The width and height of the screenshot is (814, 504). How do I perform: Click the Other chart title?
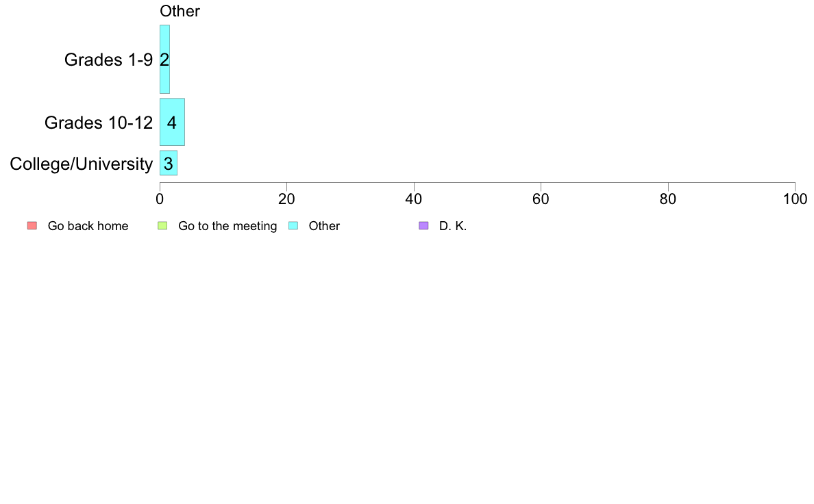[180, 11]
